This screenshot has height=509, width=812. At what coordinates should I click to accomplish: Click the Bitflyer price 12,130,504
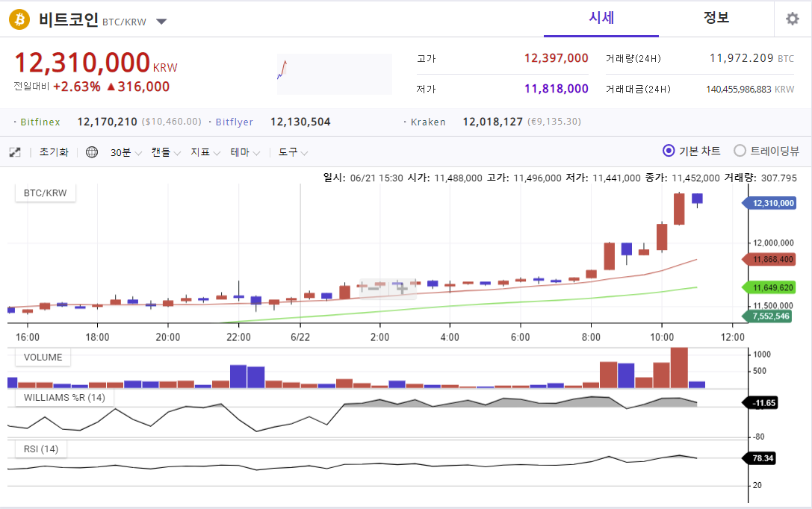click(300, 122)
